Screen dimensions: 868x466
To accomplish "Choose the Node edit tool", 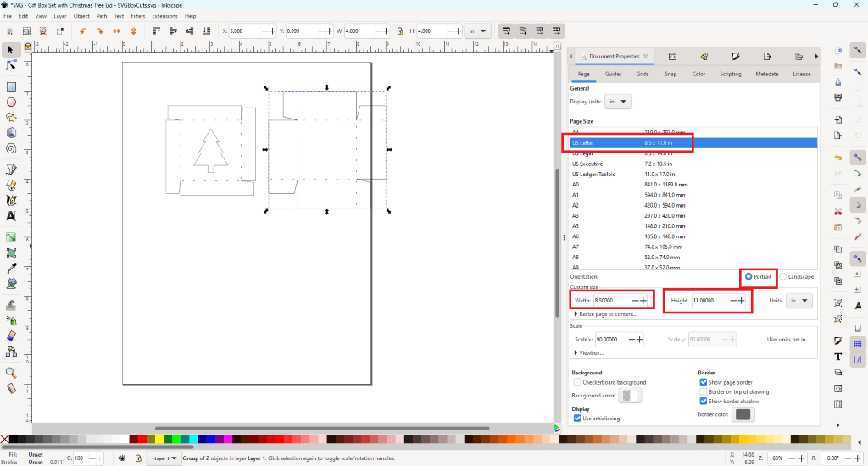I will click(12, 65).
